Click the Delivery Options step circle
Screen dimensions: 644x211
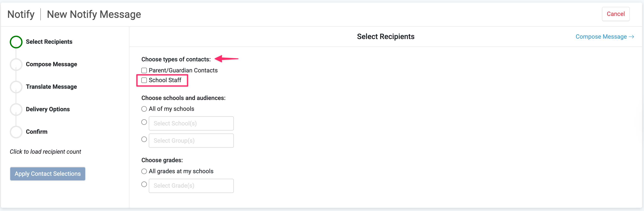coord(16,109)
